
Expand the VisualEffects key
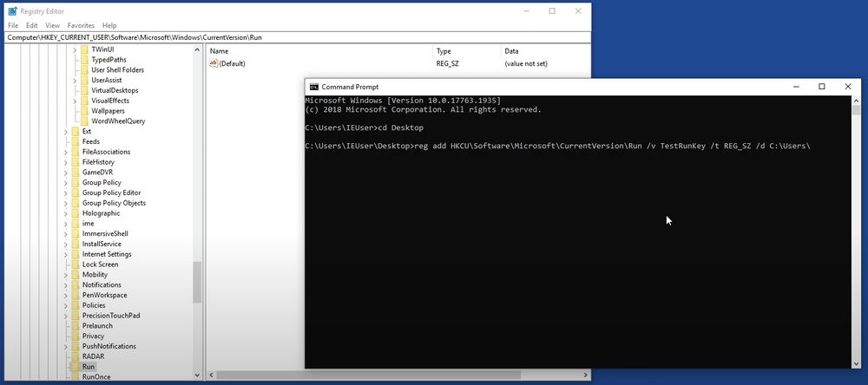[75, 101]
